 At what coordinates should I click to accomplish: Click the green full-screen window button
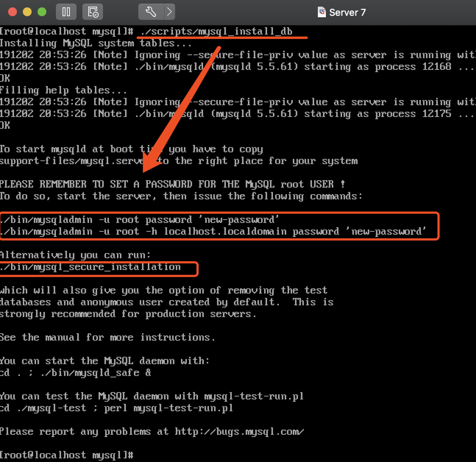pos(42,12)
